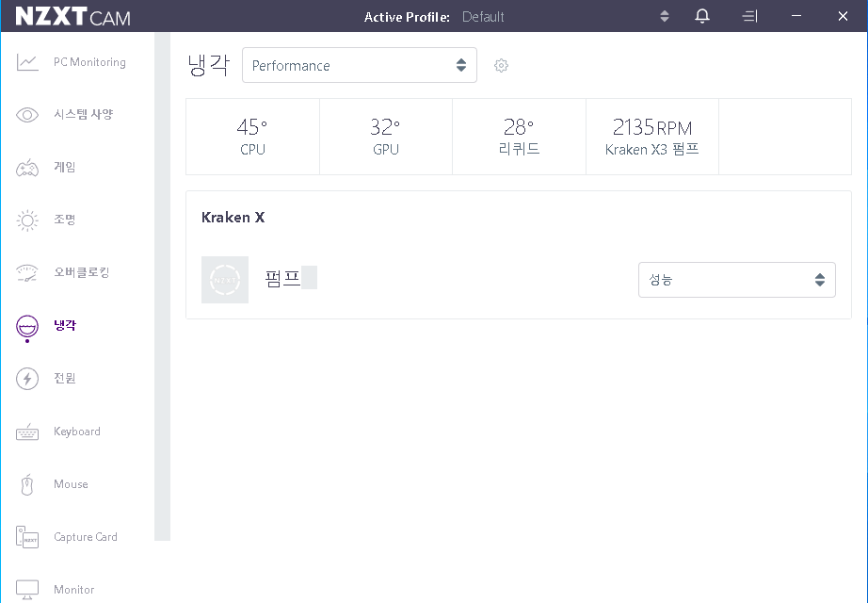Click the eye icon for 시스템 사양
This screenshot has width=868, height=603.
(27, 115)
